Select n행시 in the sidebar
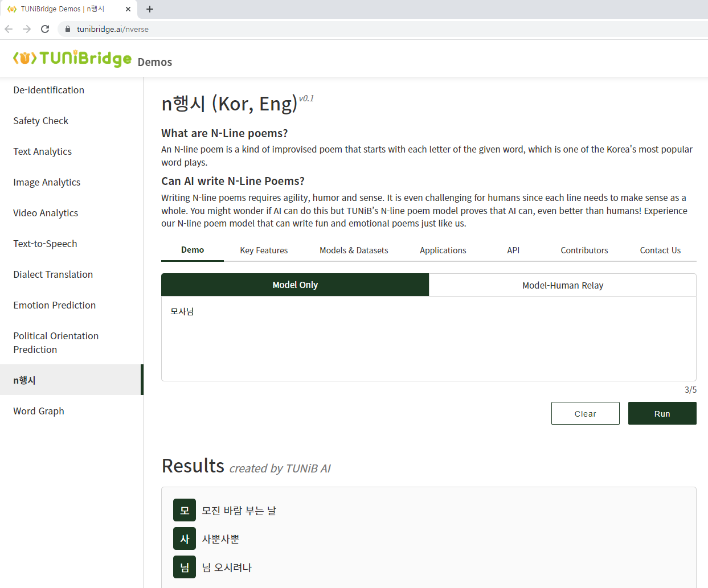708x588 pixels. [71, 380]
